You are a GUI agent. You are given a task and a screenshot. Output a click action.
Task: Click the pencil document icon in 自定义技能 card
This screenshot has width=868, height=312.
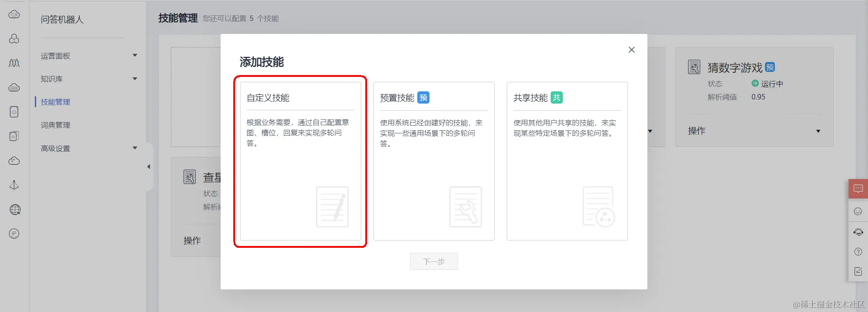332,207
